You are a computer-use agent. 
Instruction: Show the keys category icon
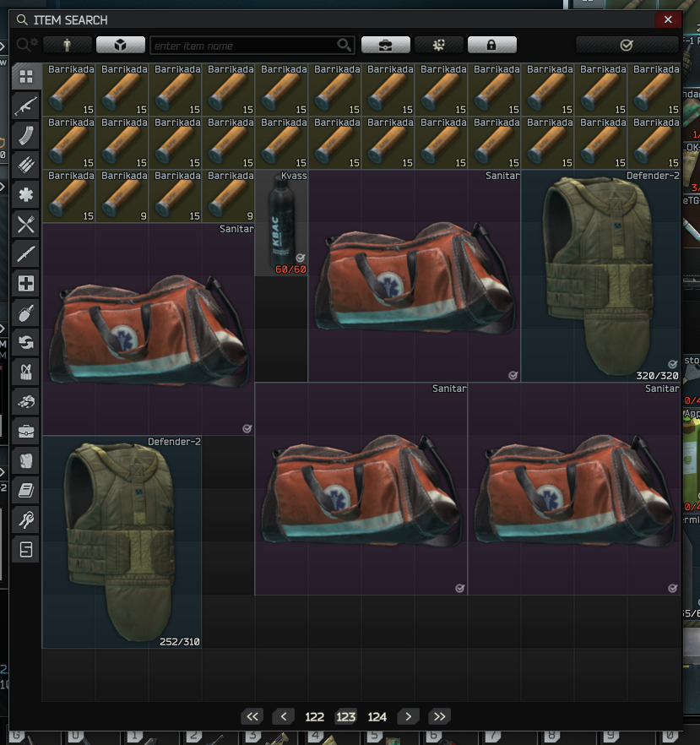[25, 519]
